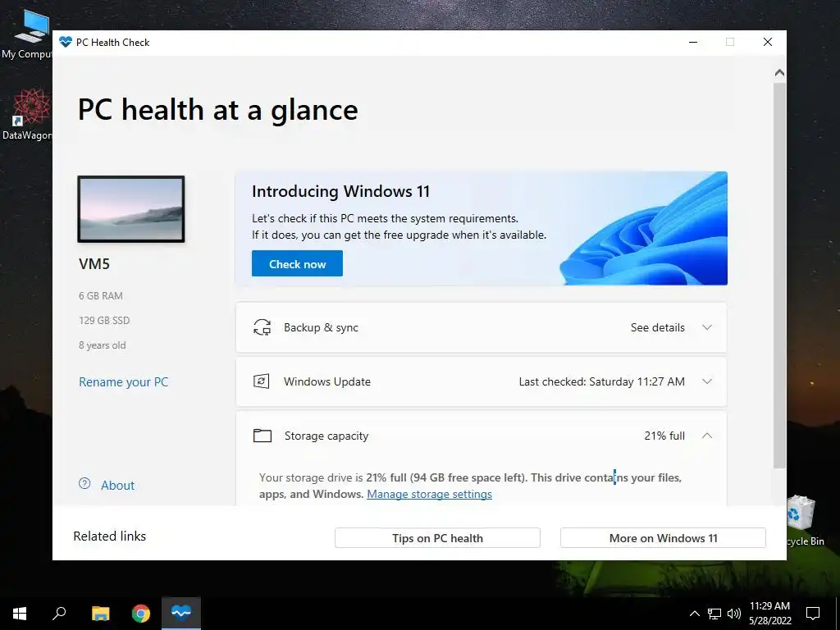Open the Windows Start menu
Viewport: 840px width, 630px height.
coord(20,614)
